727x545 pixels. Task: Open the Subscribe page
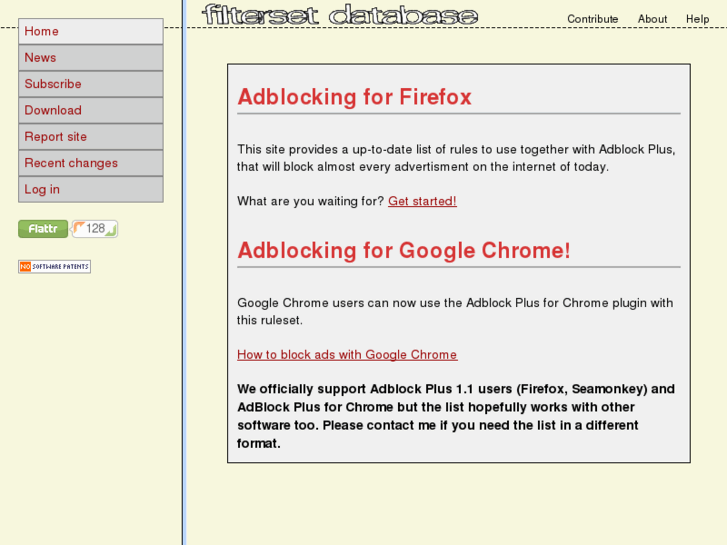point(91,84)
